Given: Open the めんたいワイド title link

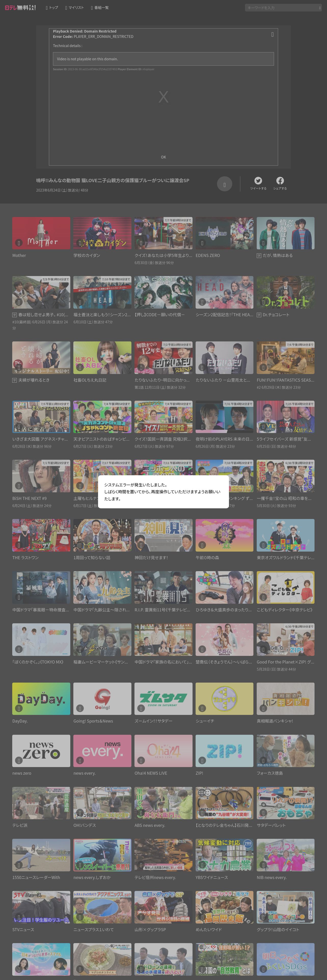Looking at the screenshot, I should 209,929.
